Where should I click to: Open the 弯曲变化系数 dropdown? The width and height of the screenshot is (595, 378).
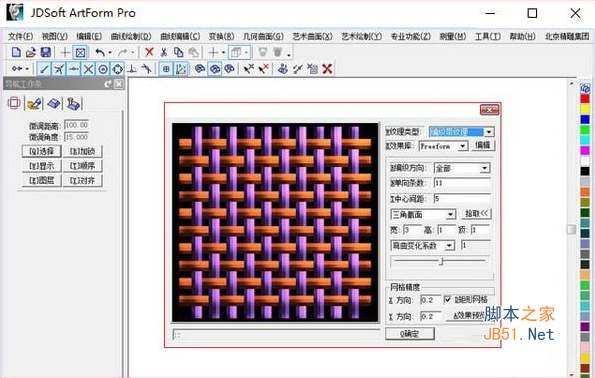tap(449, 246)
